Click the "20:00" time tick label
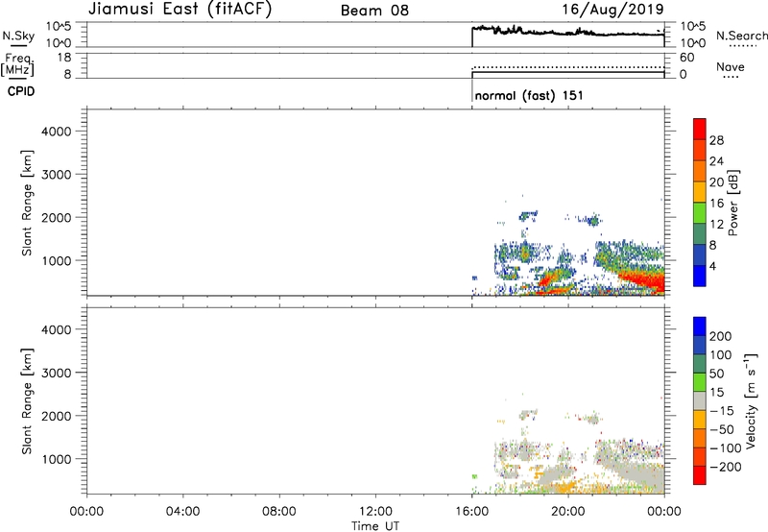 568,512
